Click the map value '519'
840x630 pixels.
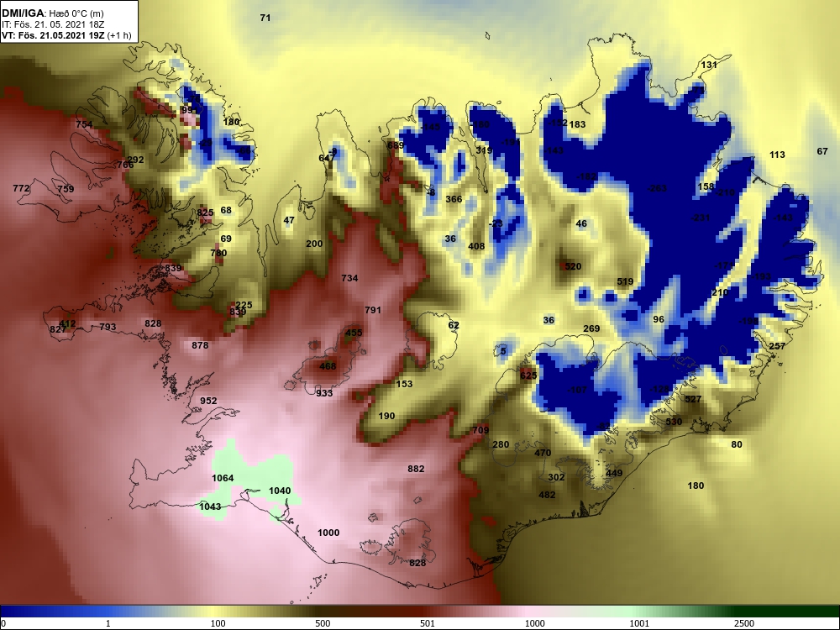(x=625, y=281)
